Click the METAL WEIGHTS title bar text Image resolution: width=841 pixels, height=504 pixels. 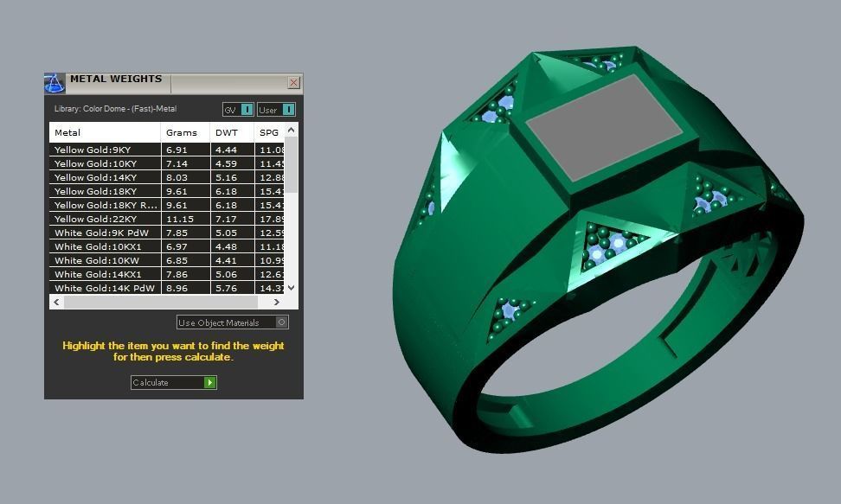(x=116, y=79)
